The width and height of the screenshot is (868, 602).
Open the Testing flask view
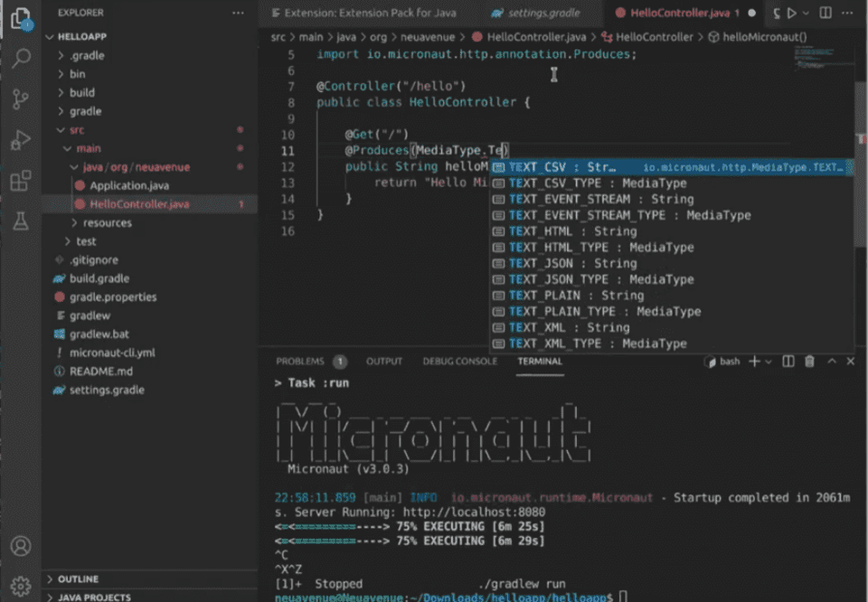pos(21,221)
